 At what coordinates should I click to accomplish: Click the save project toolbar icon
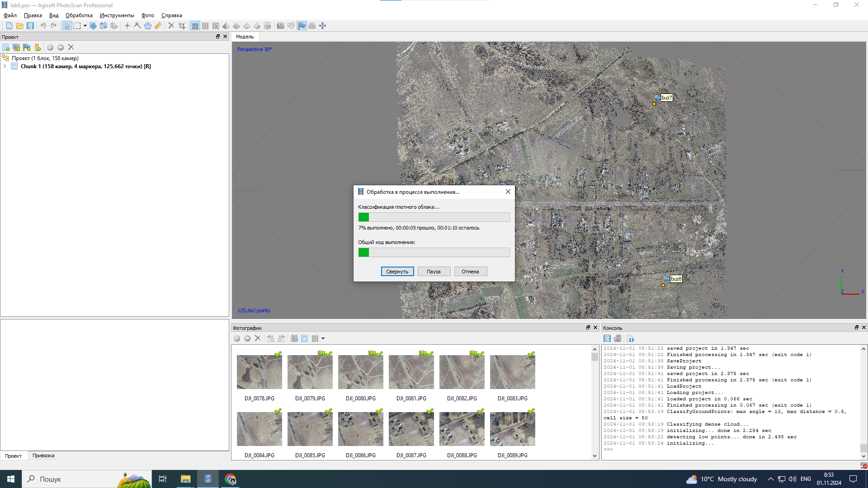click(30, 26)
